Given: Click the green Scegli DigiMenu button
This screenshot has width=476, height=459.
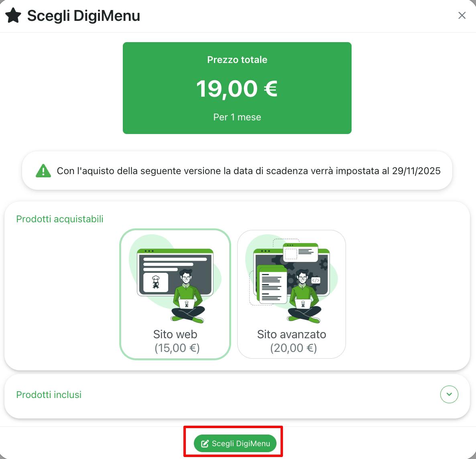Looking at the screenshot, I should pos(235,443).
